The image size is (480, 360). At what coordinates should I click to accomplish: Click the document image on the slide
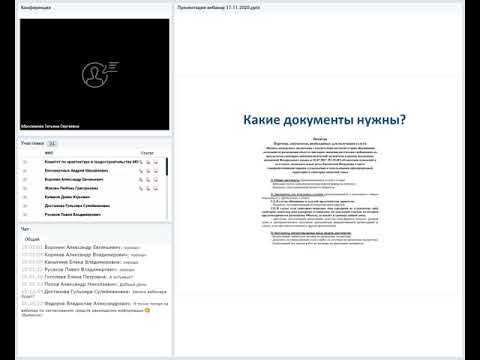coord(321,191)
